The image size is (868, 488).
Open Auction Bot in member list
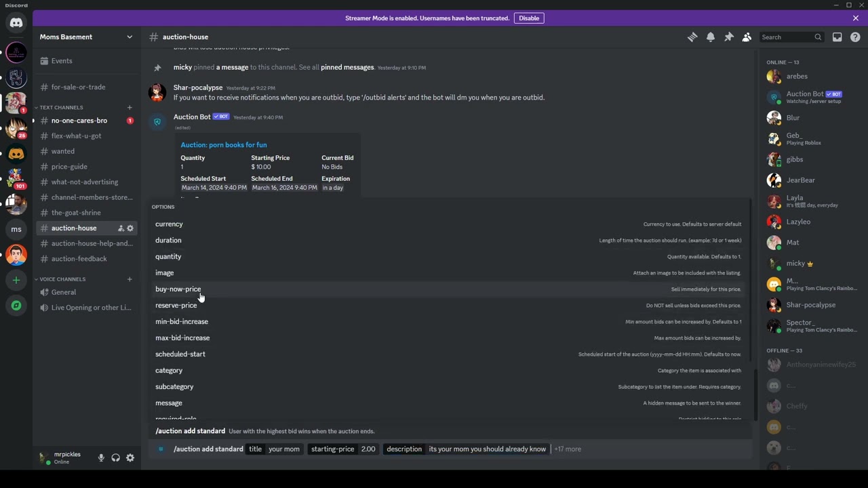coord(812,97)
